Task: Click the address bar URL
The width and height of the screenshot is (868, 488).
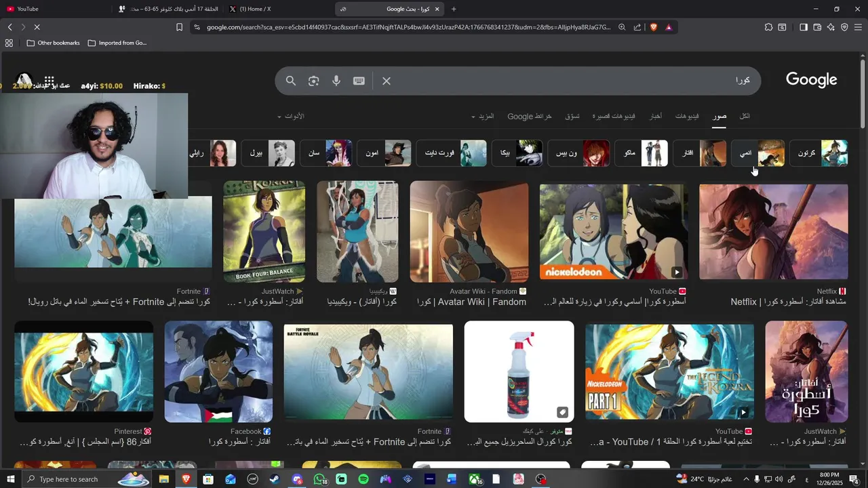Action: pyautogui.click(x=408, y=27)
